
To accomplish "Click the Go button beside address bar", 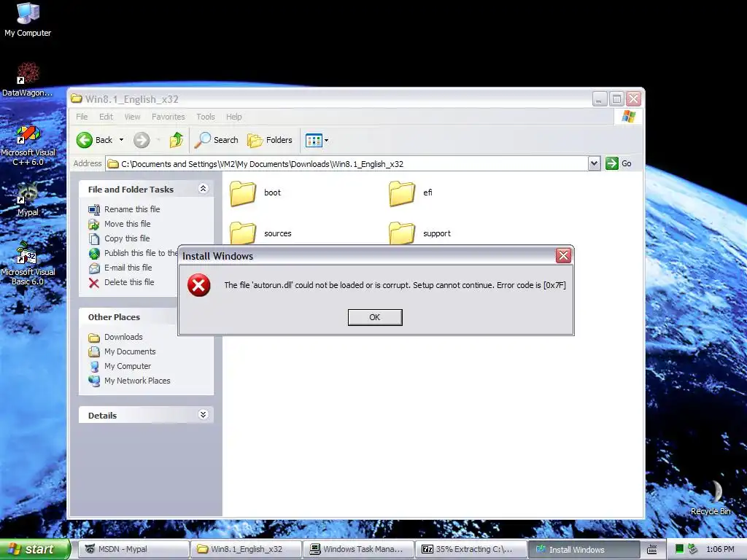I will [619, 164].
